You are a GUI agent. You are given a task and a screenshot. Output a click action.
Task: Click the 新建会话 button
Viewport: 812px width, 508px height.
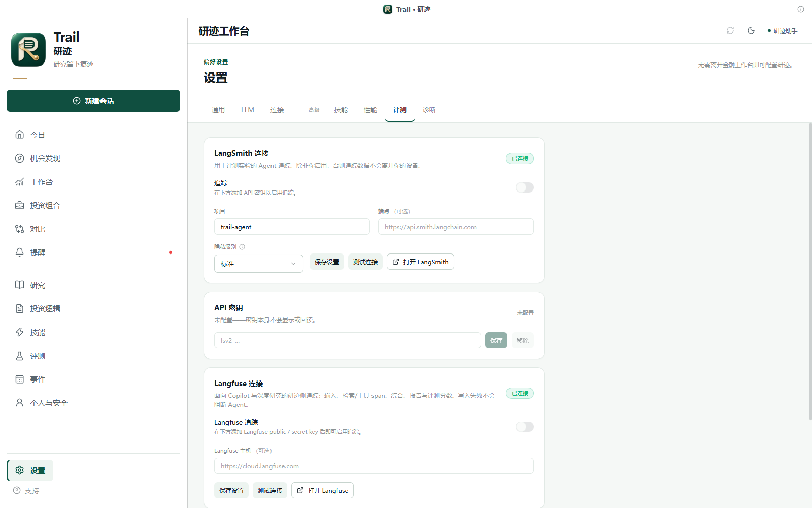[x=93, y=101]
